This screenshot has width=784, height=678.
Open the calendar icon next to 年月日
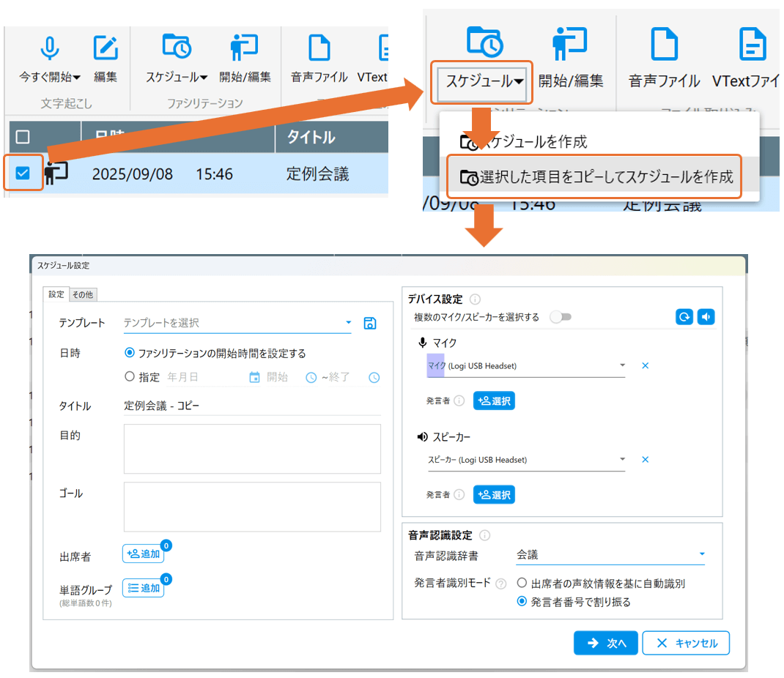click(254, 378)
